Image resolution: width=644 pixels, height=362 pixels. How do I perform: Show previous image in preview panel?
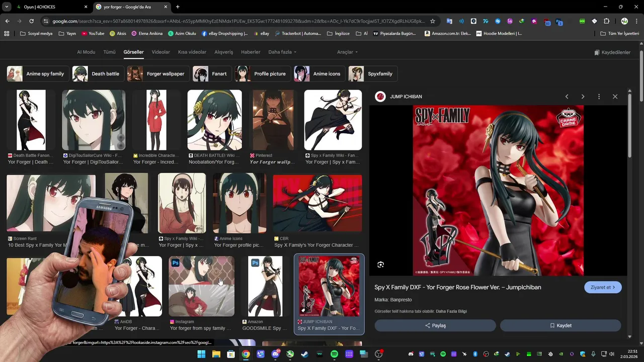(567, 97)
